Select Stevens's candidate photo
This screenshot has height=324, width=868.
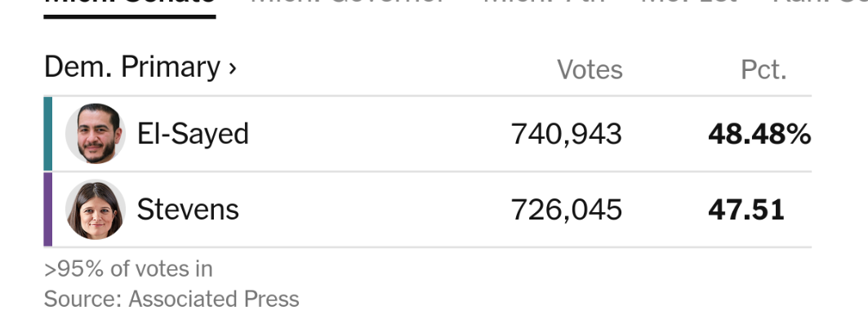(x=96, y=210)
